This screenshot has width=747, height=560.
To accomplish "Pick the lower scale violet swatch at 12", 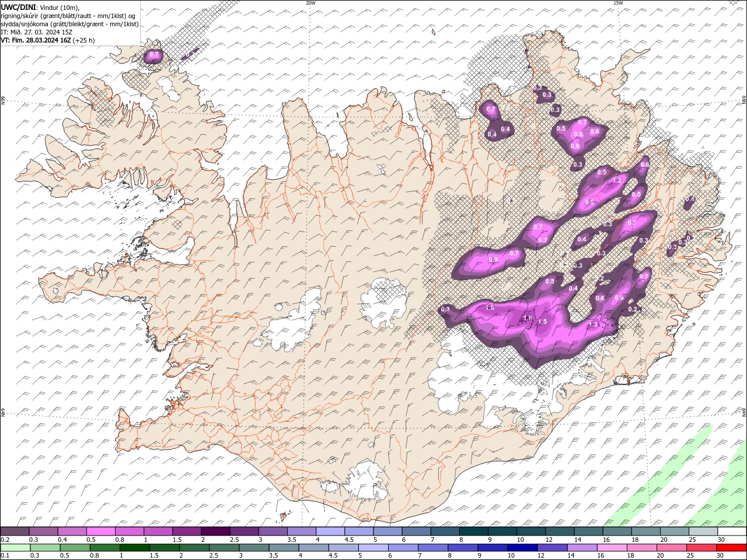I will pos(553,548).
